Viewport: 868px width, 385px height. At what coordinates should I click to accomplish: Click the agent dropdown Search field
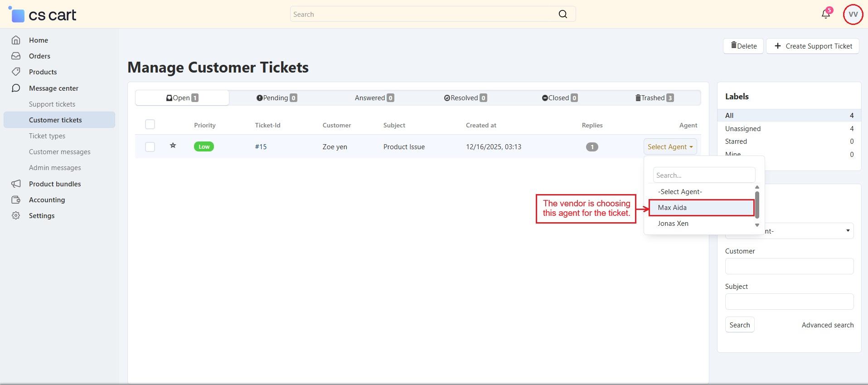click(x=703, y=175)
